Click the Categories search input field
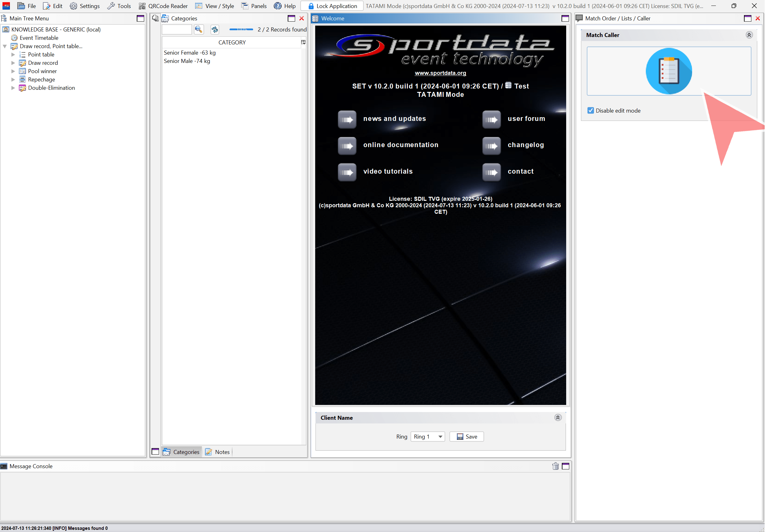Screen dimensions: 773x532 pos(177,29)
